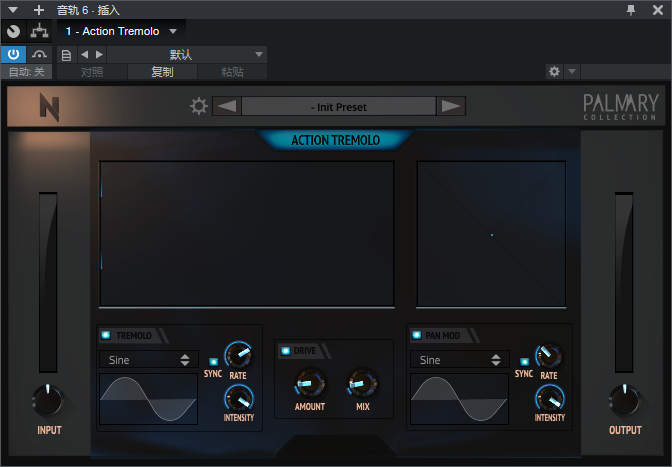Viewport: 672px width, 467px height.
Task: Open the preset file document icon
Action: 66,55
